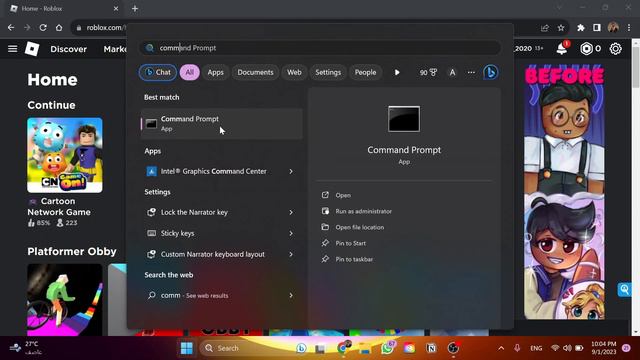640x360 pixels.
Task: Switch to the Apps search filter
Action: point(216,72)
